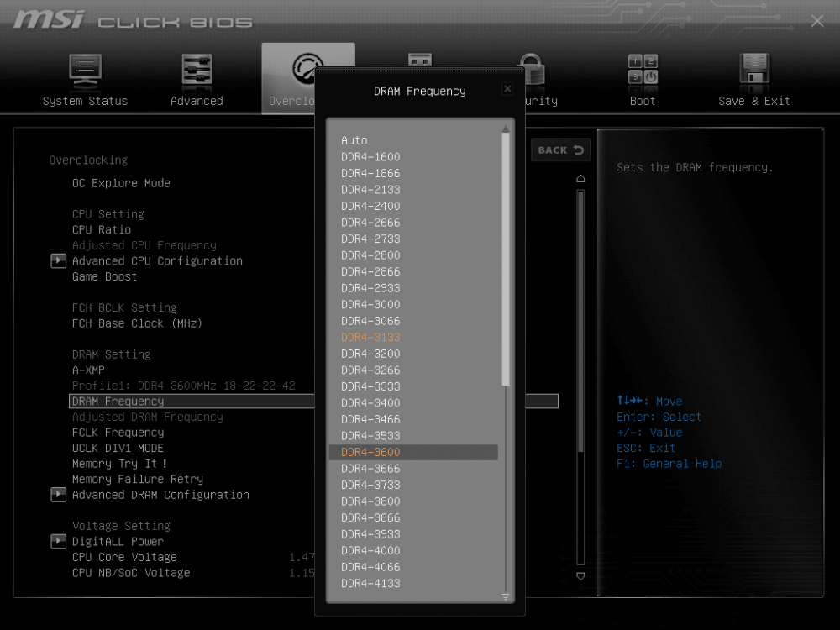840x630 pixels.
Task: Pick DDR4-3400 memory speed
Action: click(x=370, y=403)
